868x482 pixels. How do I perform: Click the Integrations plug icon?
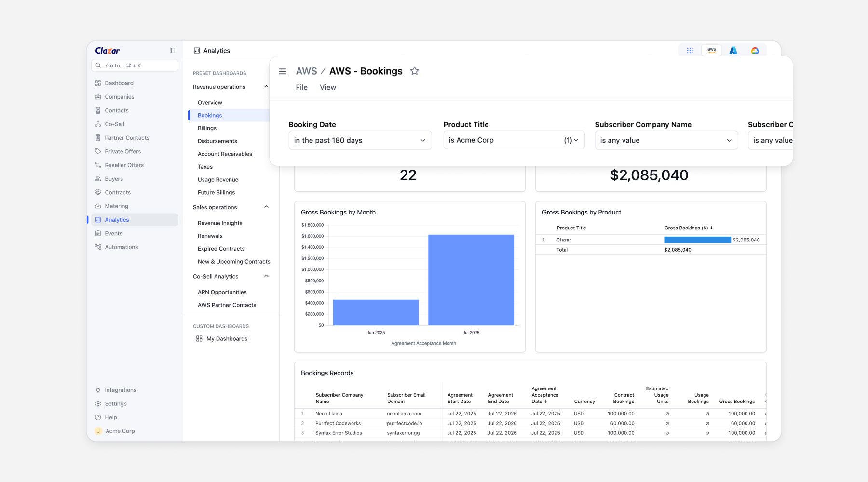point(98,390)
